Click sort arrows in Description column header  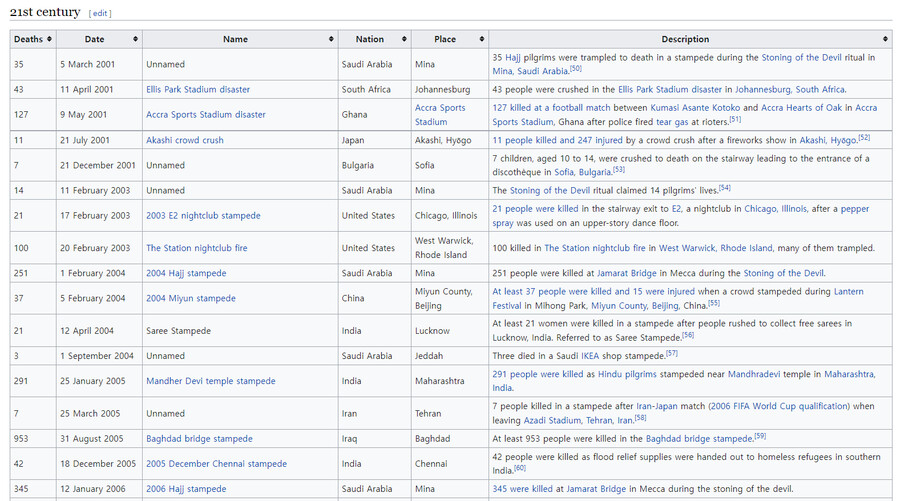(884, 39)
